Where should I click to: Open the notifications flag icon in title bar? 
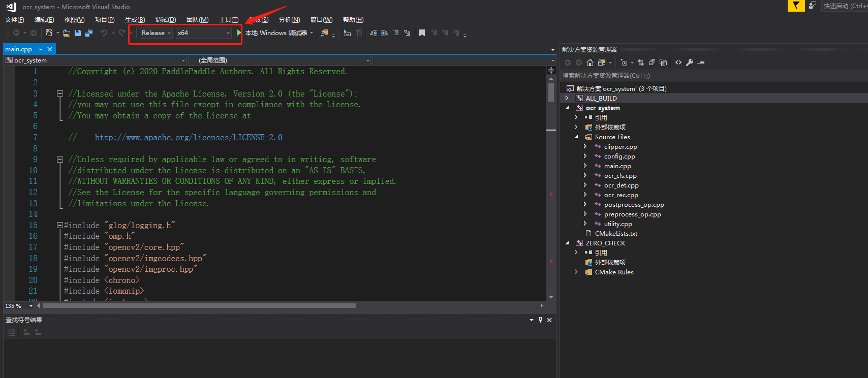(796, 6)
